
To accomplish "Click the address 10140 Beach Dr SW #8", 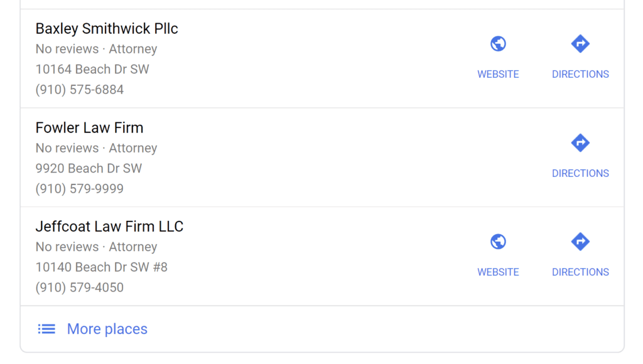I will (x=102, y=267).
